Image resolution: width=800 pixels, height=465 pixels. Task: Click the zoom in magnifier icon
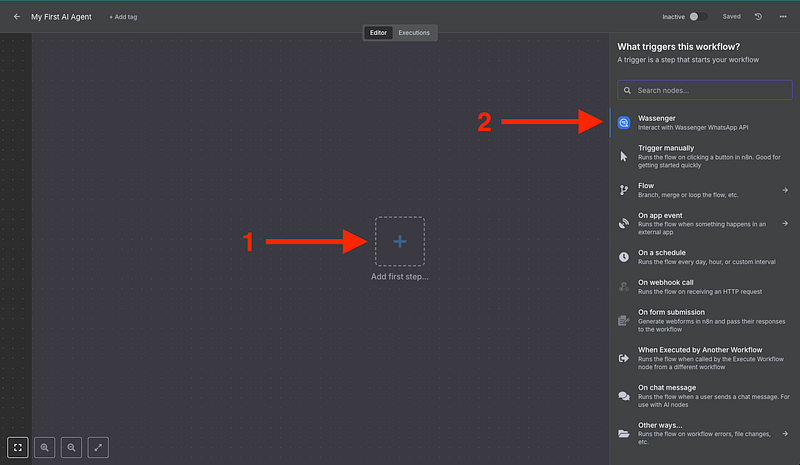(x=45, y=448)
